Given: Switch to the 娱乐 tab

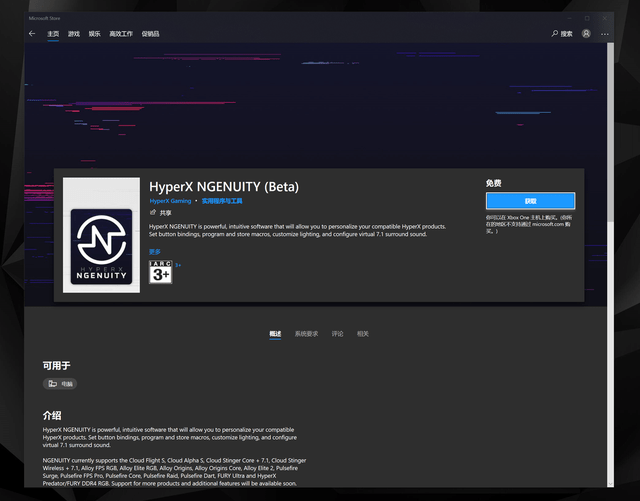Looking at the screenshot, I should [94, 34].
